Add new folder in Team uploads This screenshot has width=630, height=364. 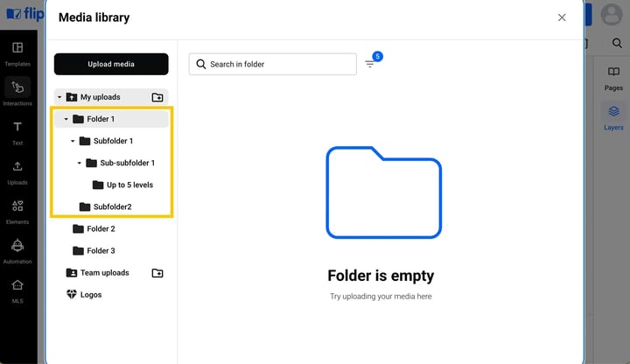pos(157,273)
